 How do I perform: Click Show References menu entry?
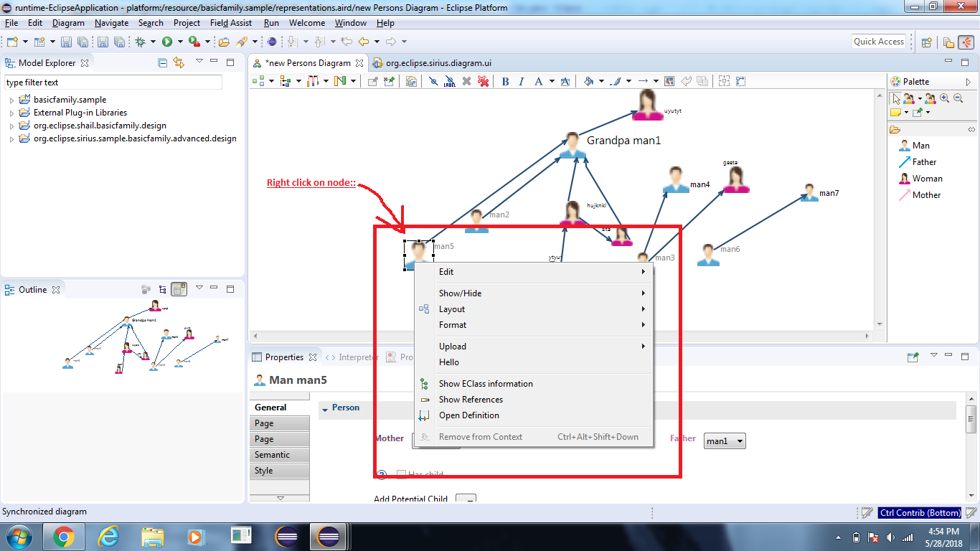534,400
